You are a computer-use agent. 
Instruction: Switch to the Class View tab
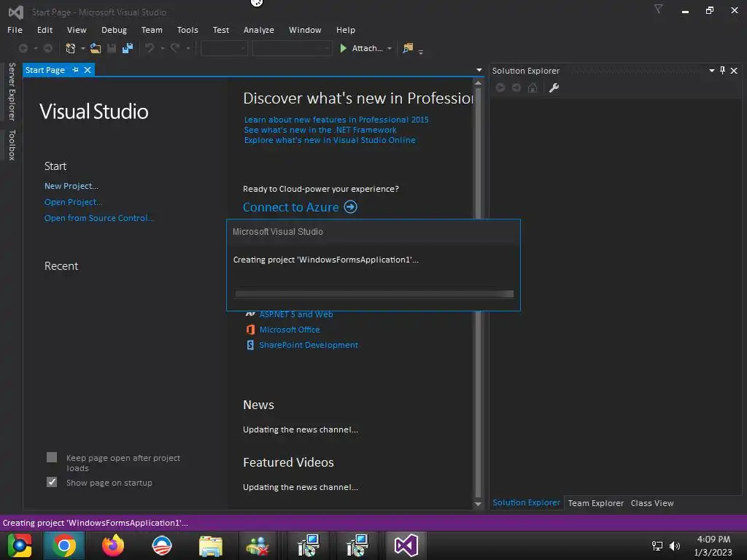[x=651, y=503]
